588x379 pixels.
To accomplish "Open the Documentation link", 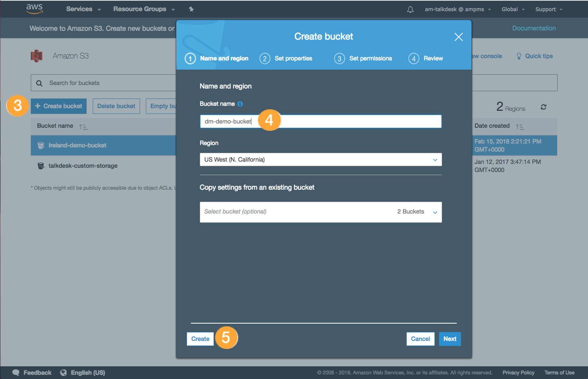I will 534,28.
